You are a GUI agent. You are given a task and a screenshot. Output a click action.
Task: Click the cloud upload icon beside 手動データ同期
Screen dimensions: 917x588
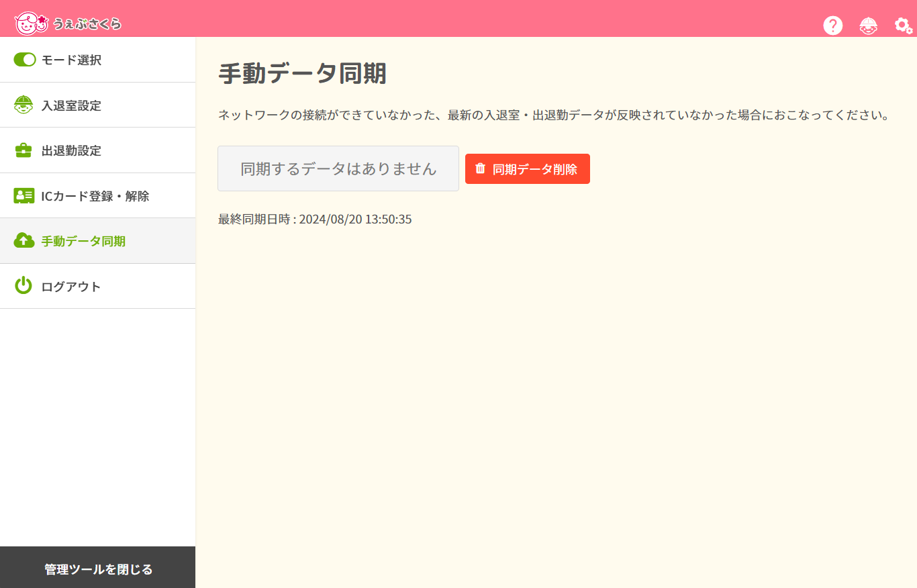tap(23, 241)
